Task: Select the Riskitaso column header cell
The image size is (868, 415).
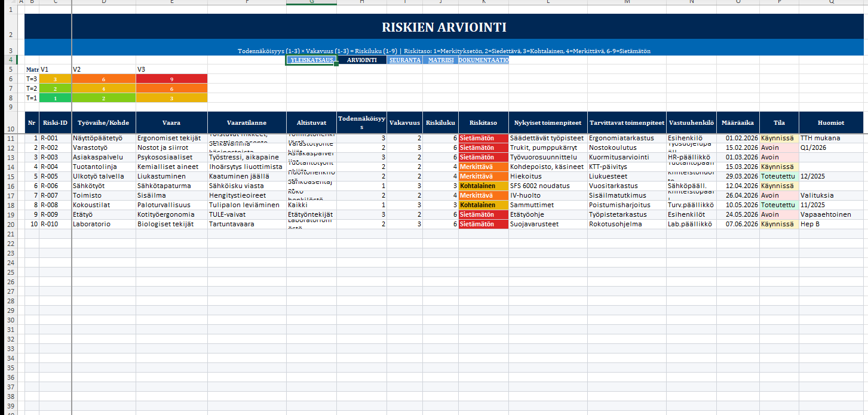Action: (483, 123)
